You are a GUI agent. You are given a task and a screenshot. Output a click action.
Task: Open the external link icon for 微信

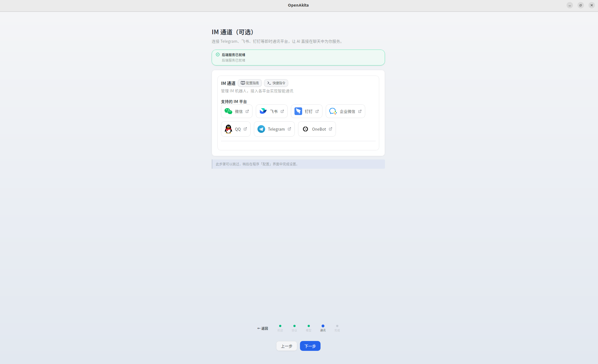click(x=247, y=111)
